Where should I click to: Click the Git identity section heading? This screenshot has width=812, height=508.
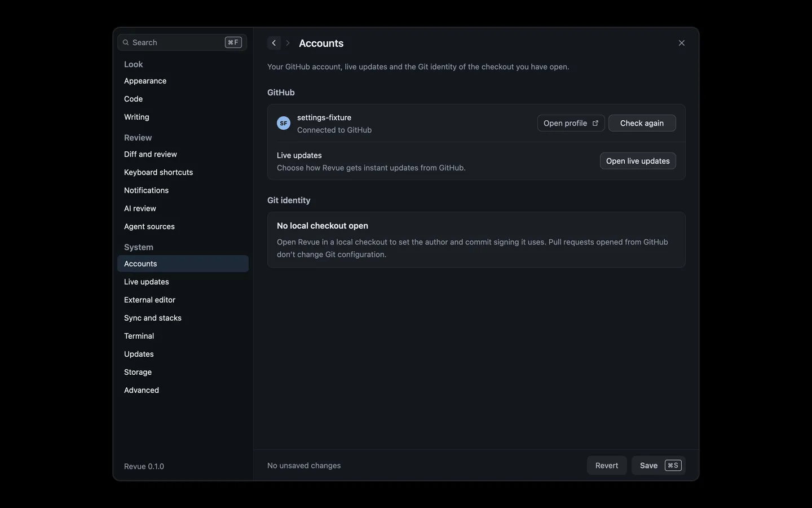click(x=289, y=200)
